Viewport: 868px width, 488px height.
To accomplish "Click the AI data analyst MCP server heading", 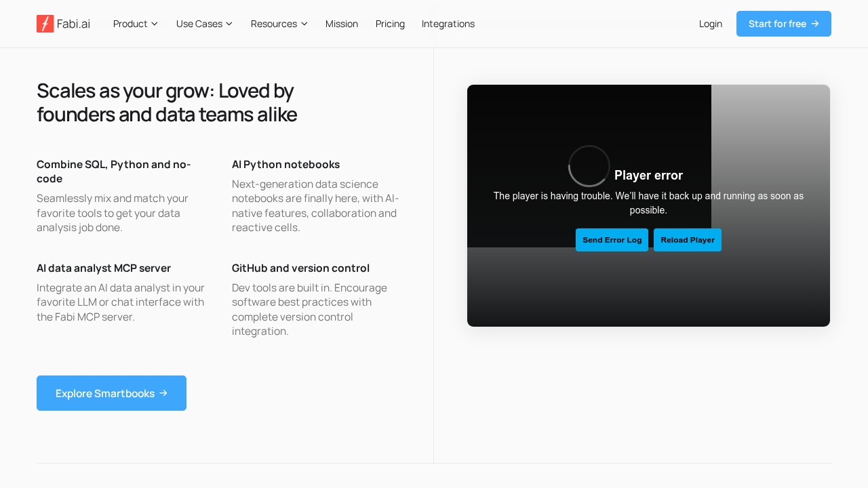I will point(104,268).
